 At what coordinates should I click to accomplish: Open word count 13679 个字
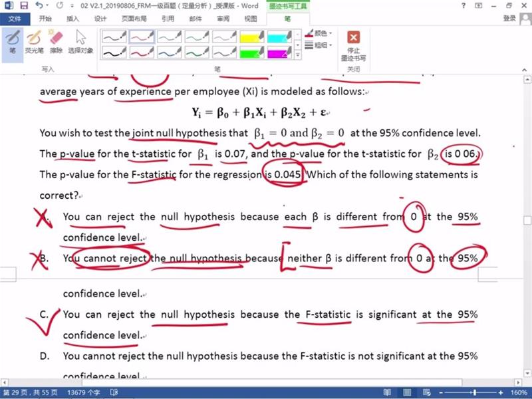click(84, 392)
